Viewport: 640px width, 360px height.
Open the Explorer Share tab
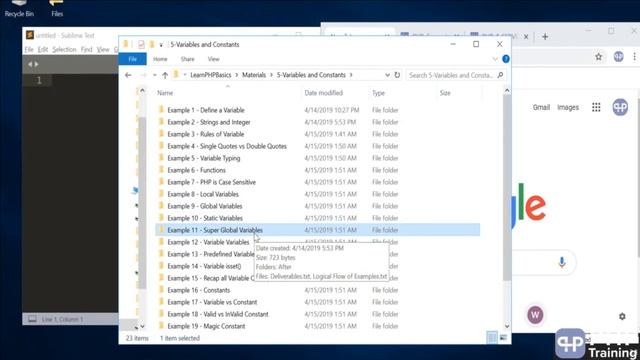[x=187, y=59]
